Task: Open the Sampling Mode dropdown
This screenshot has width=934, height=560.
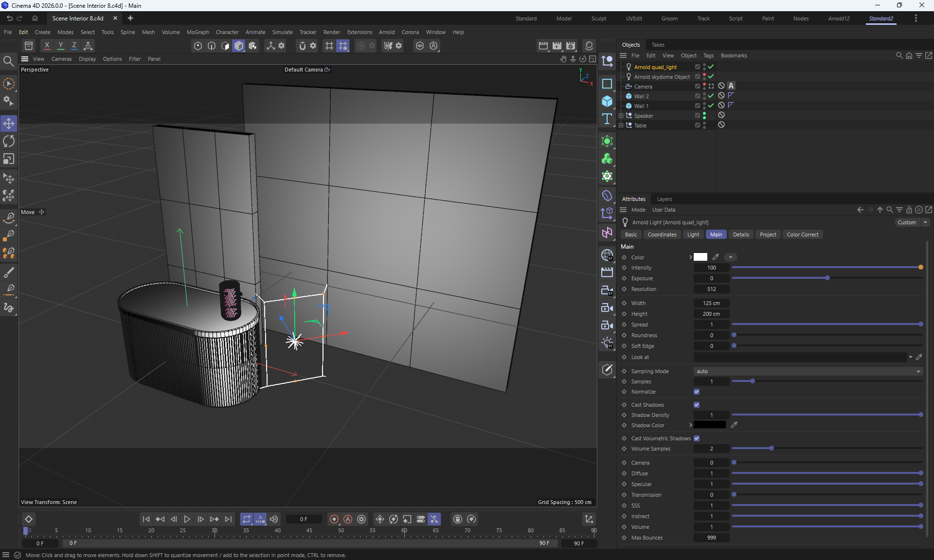Action: [x=808, y=371]
